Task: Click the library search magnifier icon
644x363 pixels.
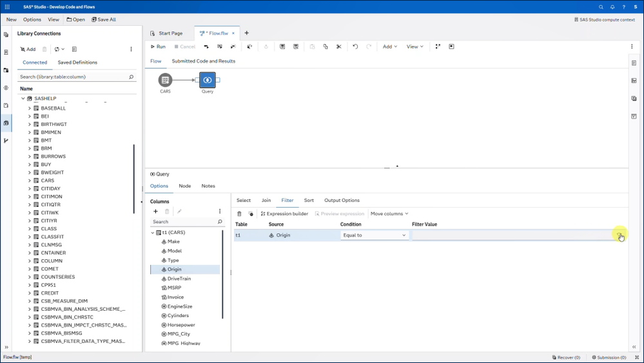Action: tap(131, 77)
